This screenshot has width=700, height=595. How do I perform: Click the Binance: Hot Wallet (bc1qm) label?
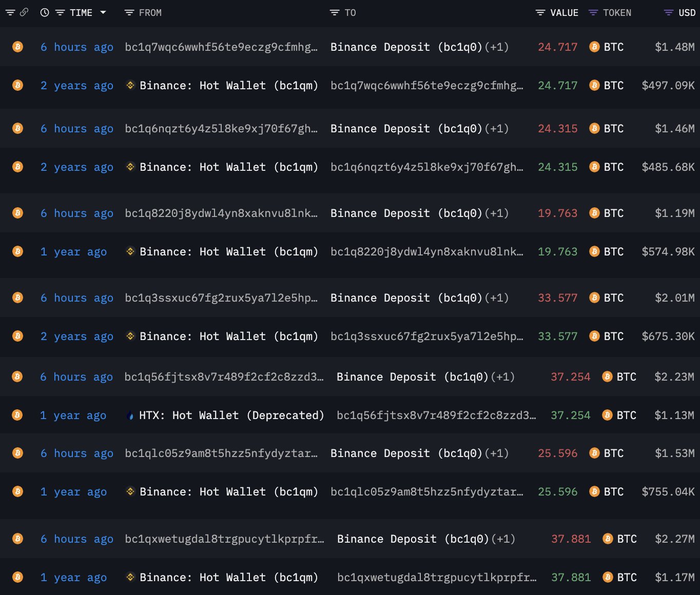(228, 85)
